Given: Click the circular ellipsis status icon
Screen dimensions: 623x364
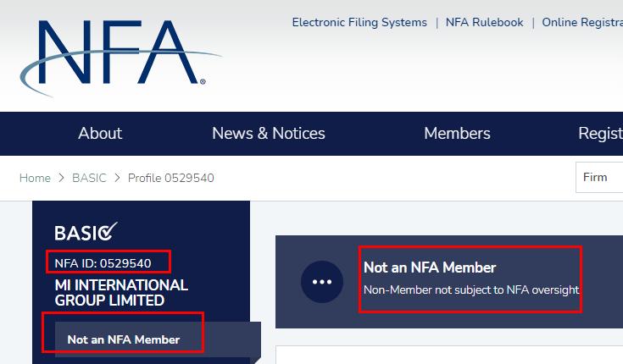Looking at the screenshot, I should tap(321, 282).
